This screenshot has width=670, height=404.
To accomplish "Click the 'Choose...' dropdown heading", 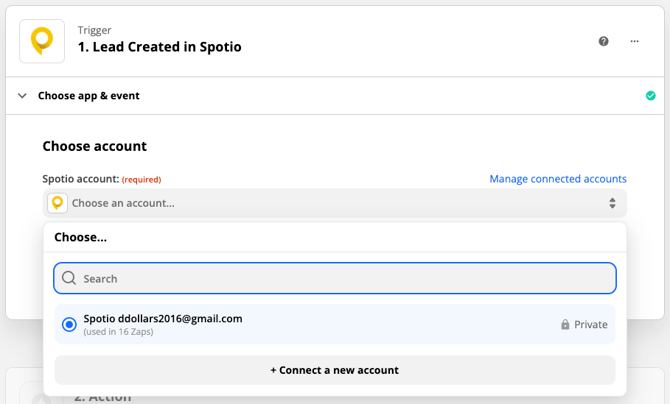I will click(80, 237).
